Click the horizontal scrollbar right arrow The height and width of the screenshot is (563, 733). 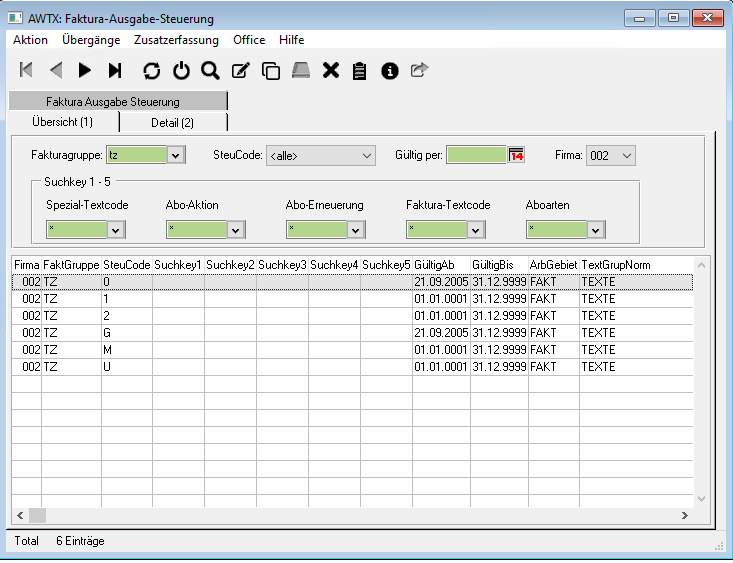[x=684, y=515]
